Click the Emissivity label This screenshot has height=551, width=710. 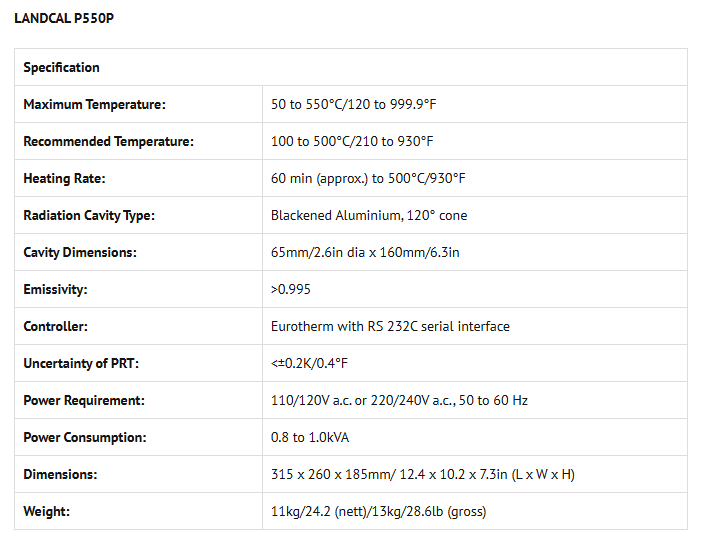point(55,290)
